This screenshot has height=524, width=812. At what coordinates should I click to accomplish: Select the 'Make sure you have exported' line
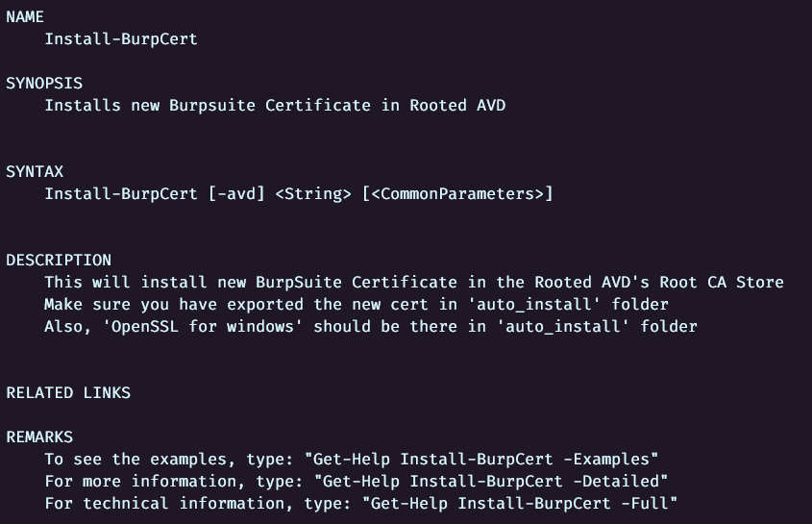[x=357, y=305]
